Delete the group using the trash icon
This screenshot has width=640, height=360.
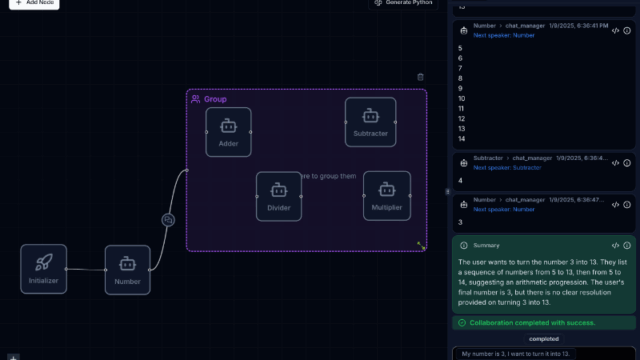(420, 77)
